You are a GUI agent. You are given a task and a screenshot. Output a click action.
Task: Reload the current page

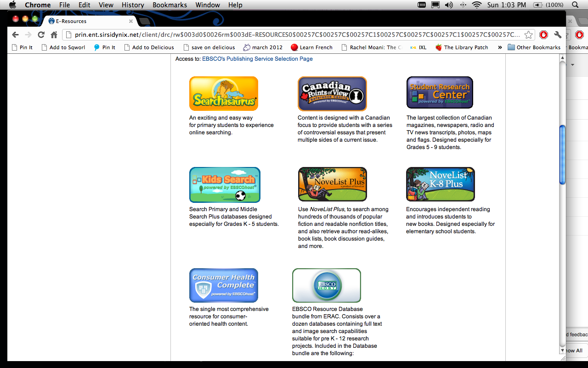click(41, 34)
